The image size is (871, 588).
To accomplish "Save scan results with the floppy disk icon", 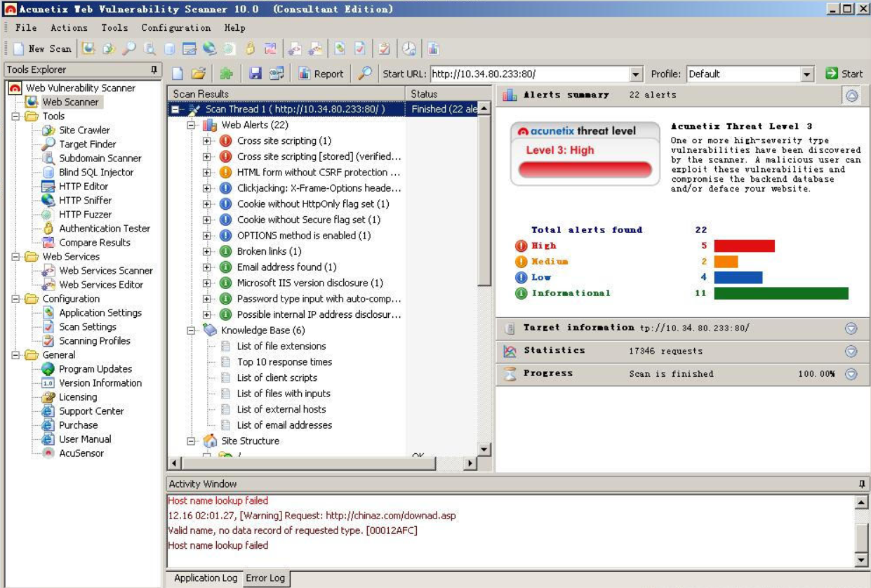I will (255, 74).
